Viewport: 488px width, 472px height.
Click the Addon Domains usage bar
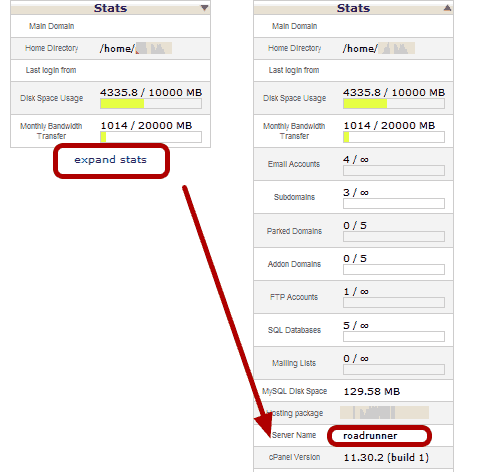click(x=394, y=270)
